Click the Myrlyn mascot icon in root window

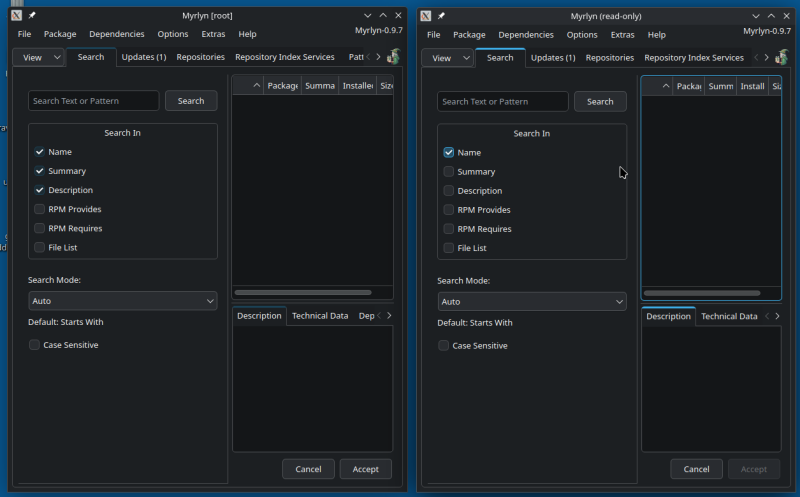click(x=393, y=57)
